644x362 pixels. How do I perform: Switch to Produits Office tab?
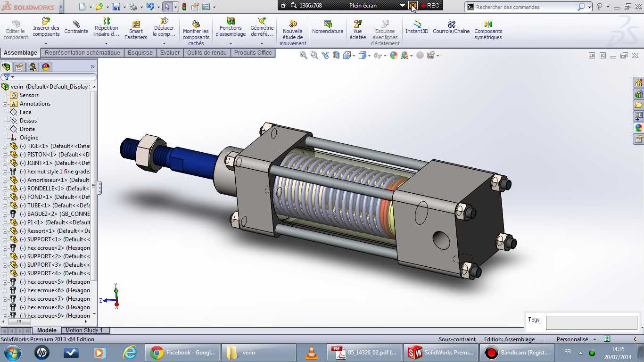click(253, 53)
